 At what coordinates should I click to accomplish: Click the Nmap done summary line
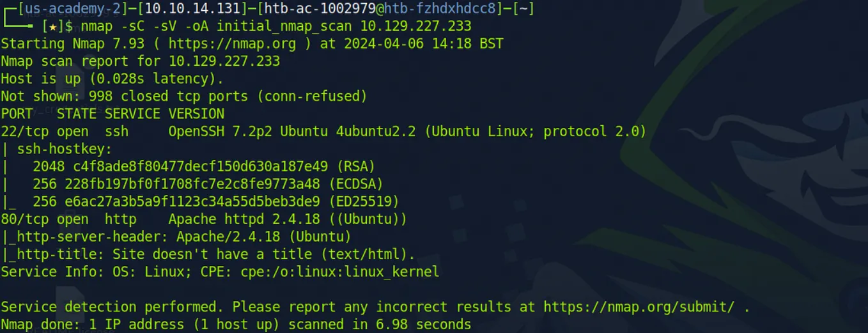tap(236, 324)
